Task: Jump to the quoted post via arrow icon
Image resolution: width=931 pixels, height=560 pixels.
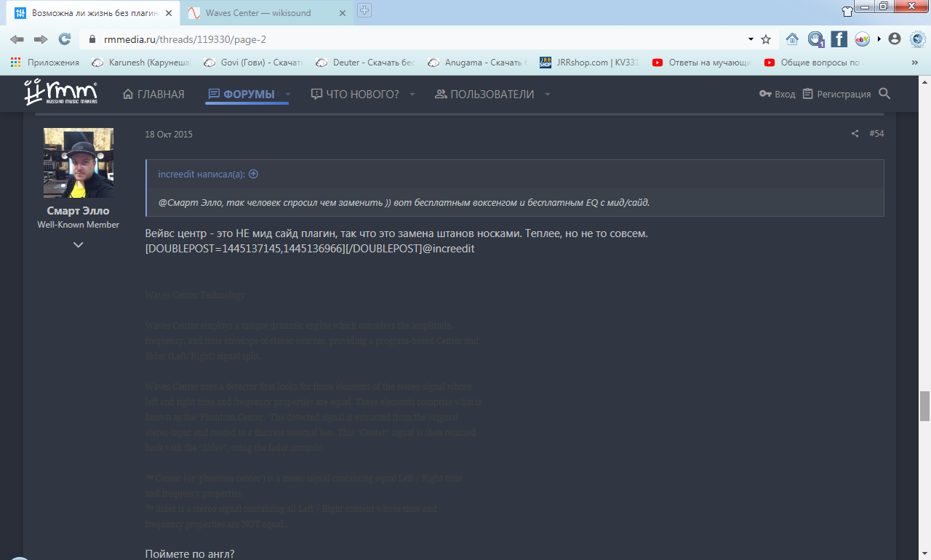Action: [253, 175]
